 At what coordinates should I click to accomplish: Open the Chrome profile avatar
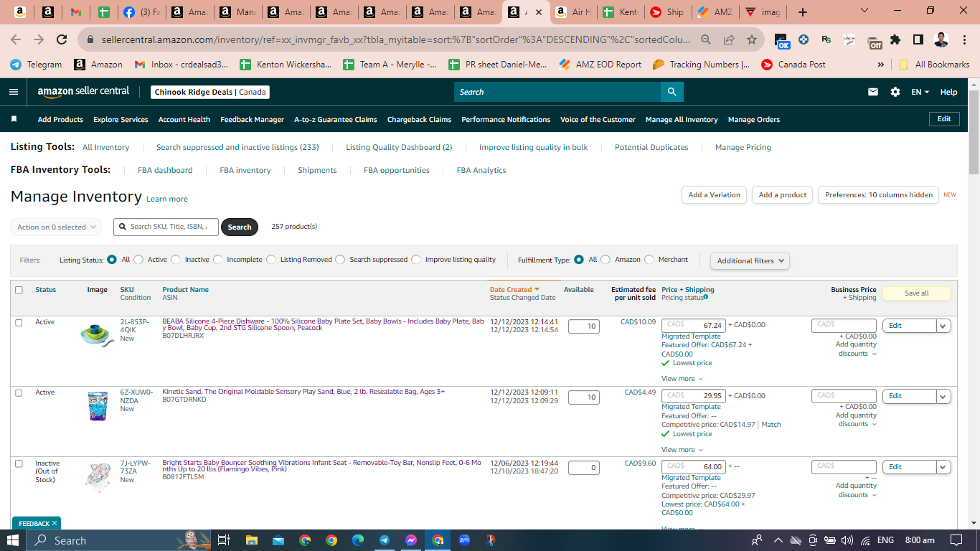pyautogui.click(x=941, y=39)
